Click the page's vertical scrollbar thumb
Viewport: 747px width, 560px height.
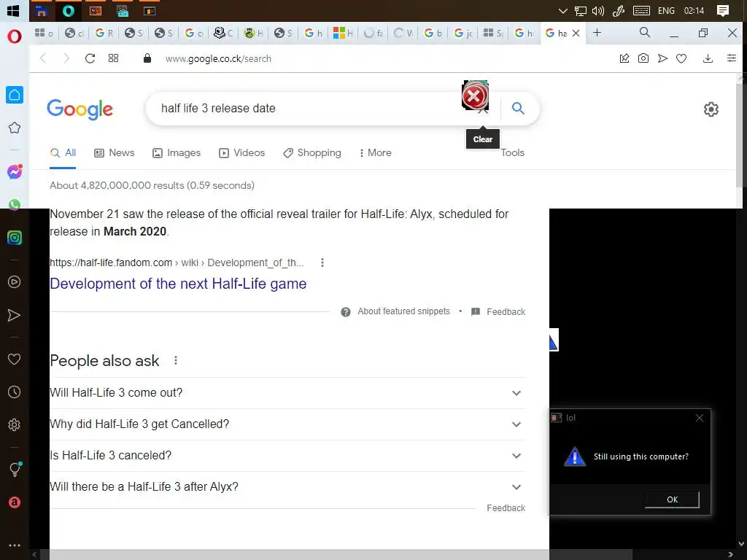point(740,135)
